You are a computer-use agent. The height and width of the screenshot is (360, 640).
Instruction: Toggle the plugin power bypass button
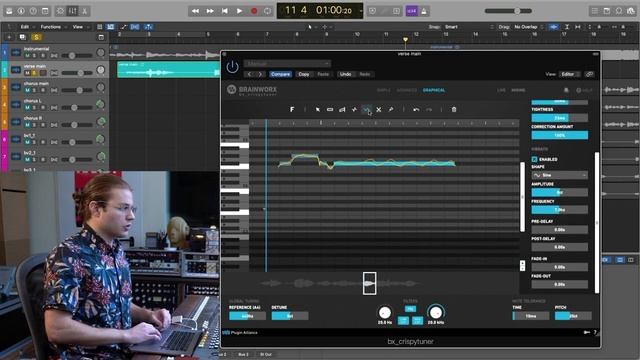(232, 67)
